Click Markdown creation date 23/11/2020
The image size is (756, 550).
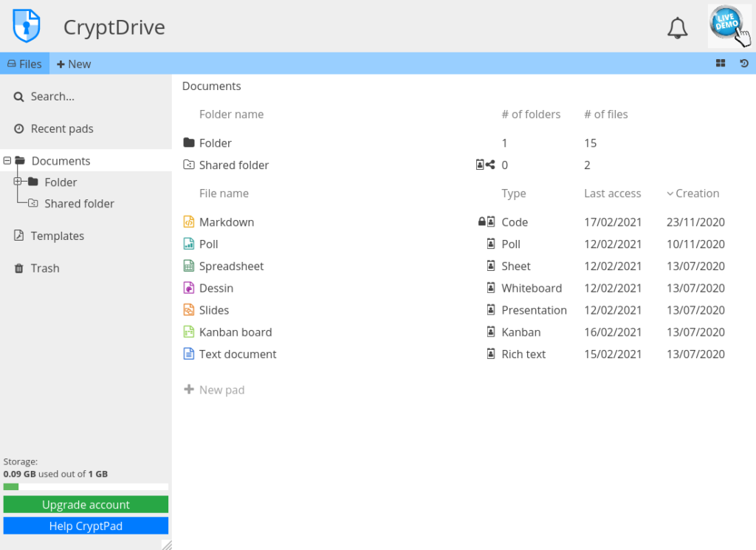[x=695, y=222]
